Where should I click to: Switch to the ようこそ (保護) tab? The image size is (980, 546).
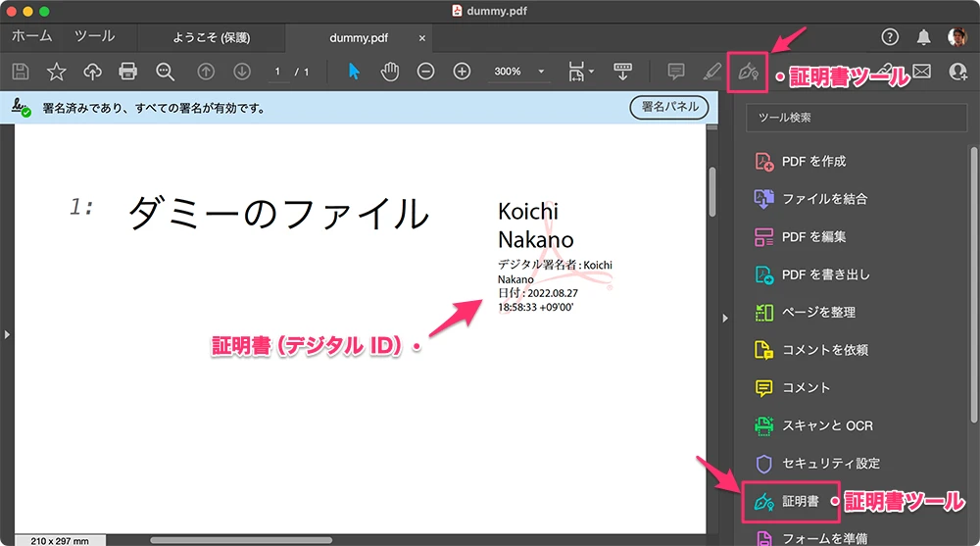[x=211, y=38]
